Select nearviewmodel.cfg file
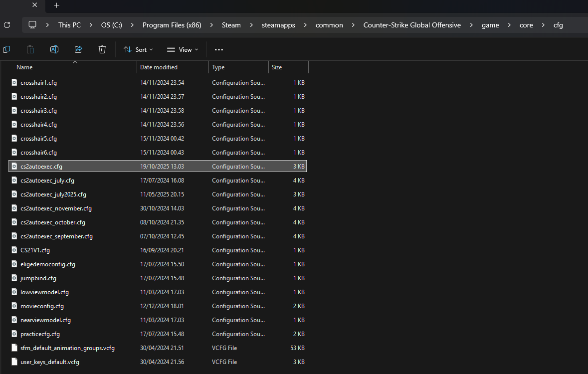This screenshot has height=374, width=588. click(158, 320)
